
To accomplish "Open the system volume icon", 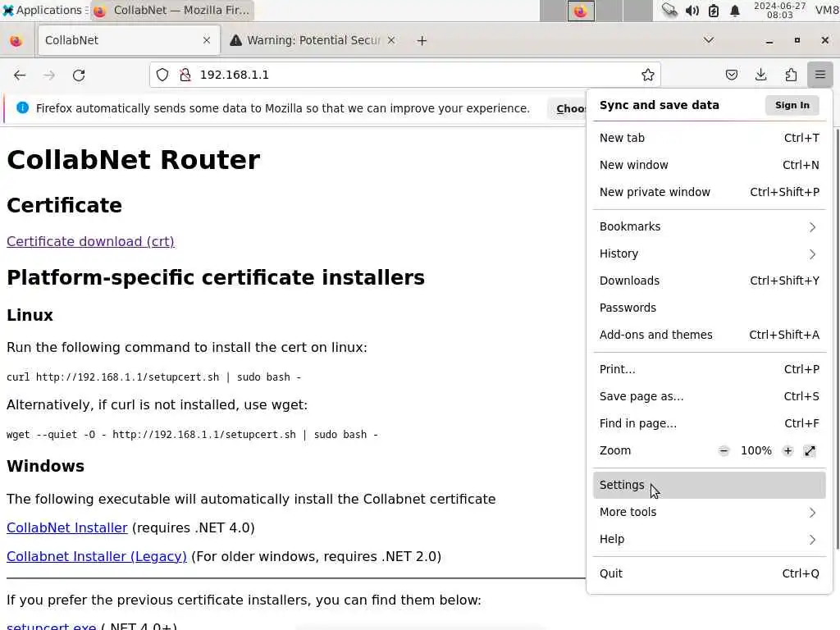I will point(692,11).
